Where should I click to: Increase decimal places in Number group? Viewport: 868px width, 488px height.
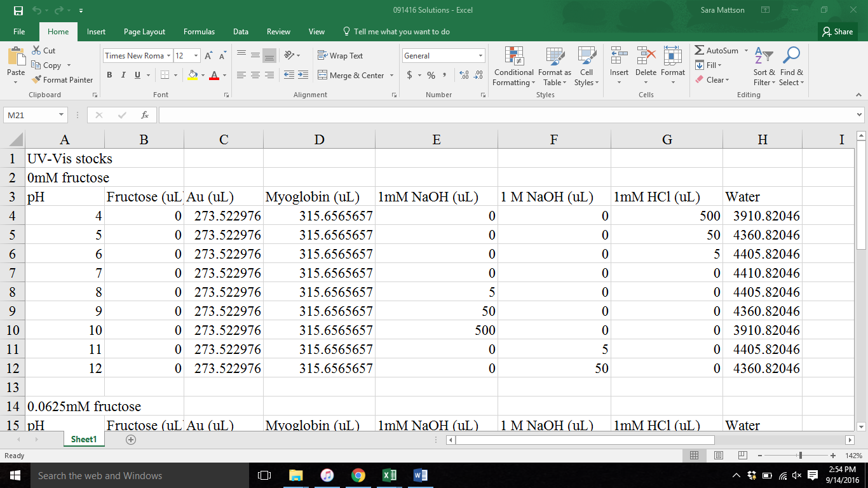[x=463, y=75]
